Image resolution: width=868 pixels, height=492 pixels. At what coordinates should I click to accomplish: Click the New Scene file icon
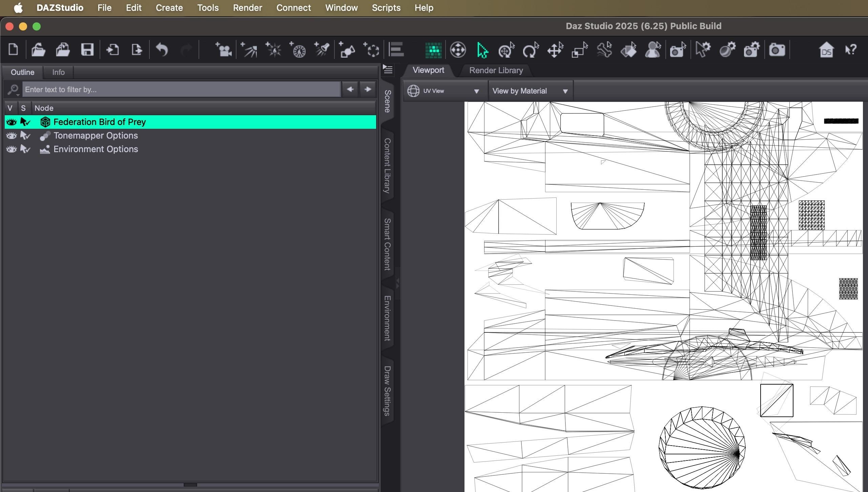coord(13,50)
